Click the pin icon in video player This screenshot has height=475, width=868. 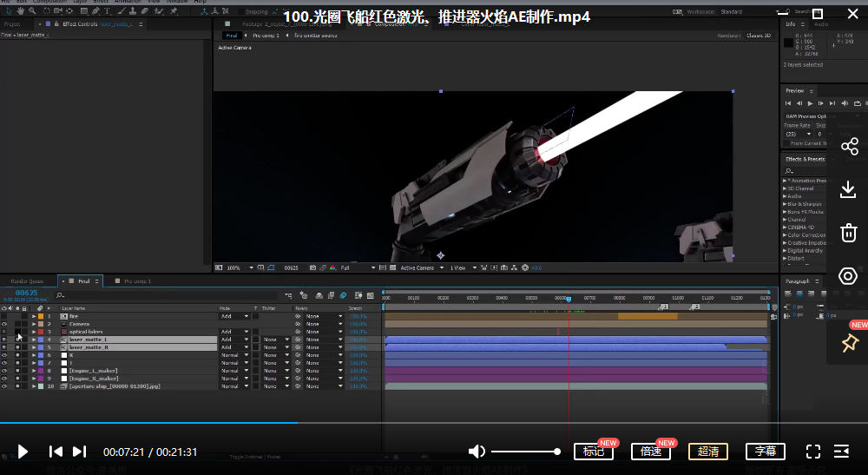point(849,343)
